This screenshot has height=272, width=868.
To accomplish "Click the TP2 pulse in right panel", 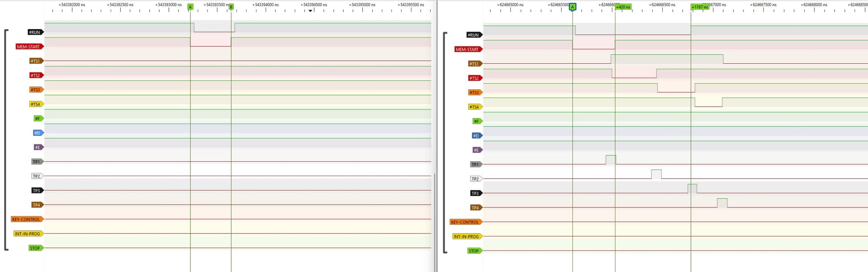I will click(x=656, y=174).
